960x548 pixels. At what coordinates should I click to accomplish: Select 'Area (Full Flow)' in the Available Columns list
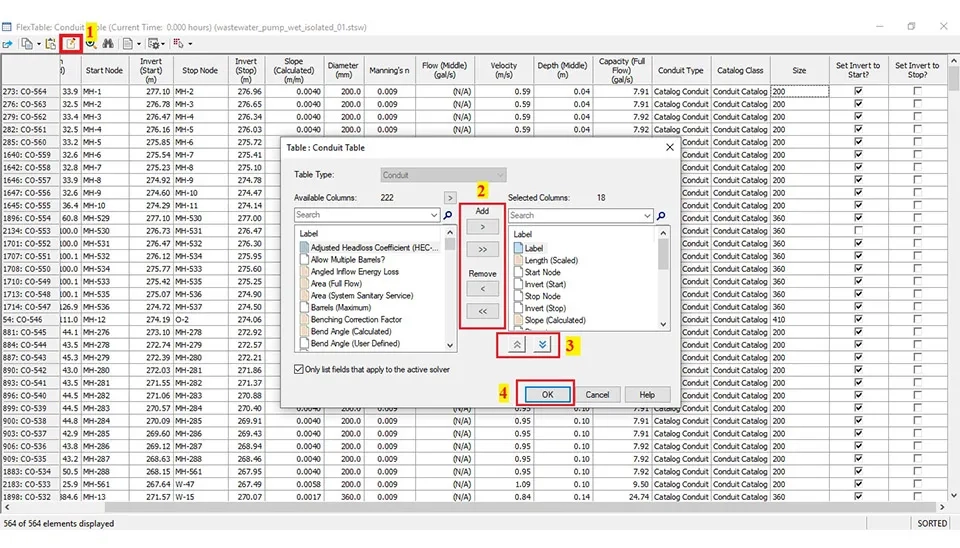[347, 283]
